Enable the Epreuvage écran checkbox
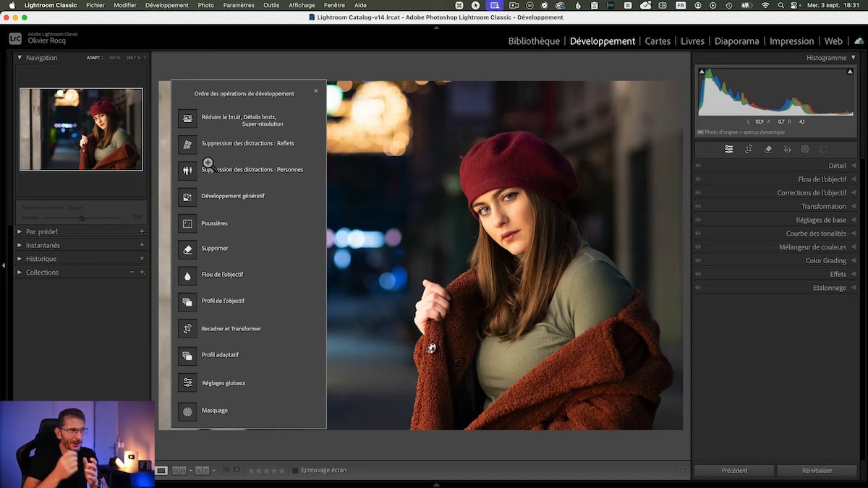The image size is (868, 488). 295,471
